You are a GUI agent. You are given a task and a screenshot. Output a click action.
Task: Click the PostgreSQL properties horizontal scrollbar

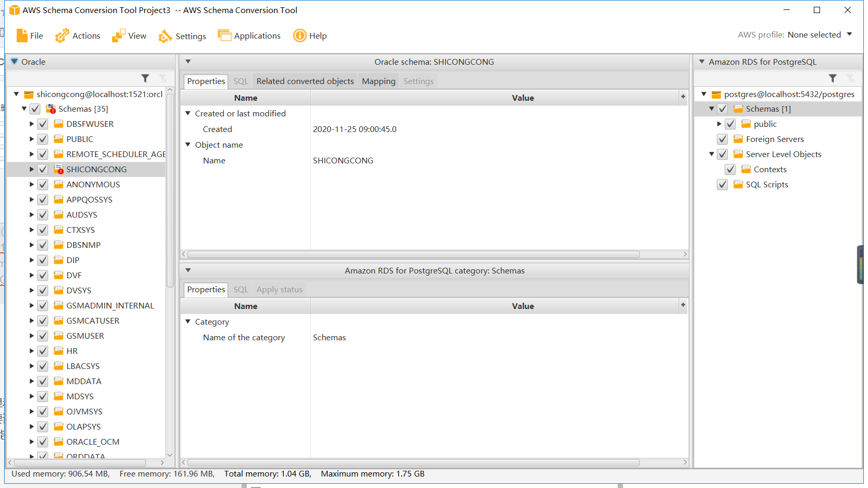[414, 463]
